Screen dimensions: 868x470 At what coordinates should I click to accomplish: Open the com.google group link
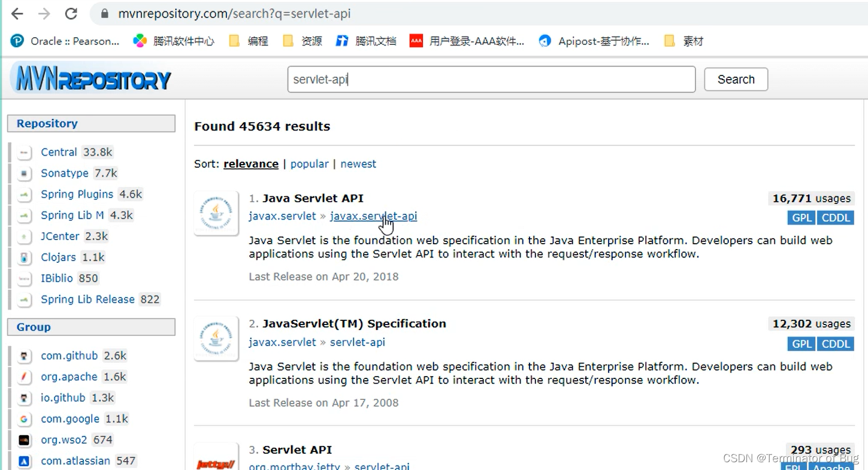click(70, 419)
